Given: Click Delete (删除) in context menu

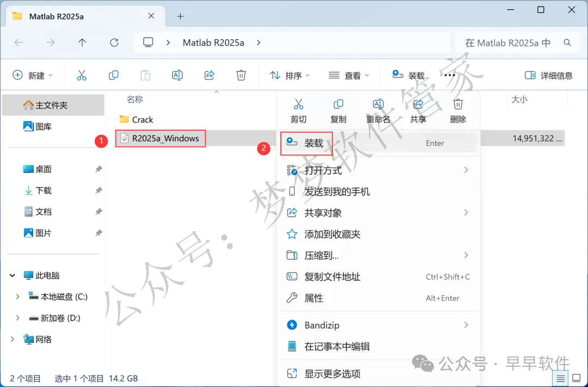Looking at the screenshot, I should (x=458, y=111).
